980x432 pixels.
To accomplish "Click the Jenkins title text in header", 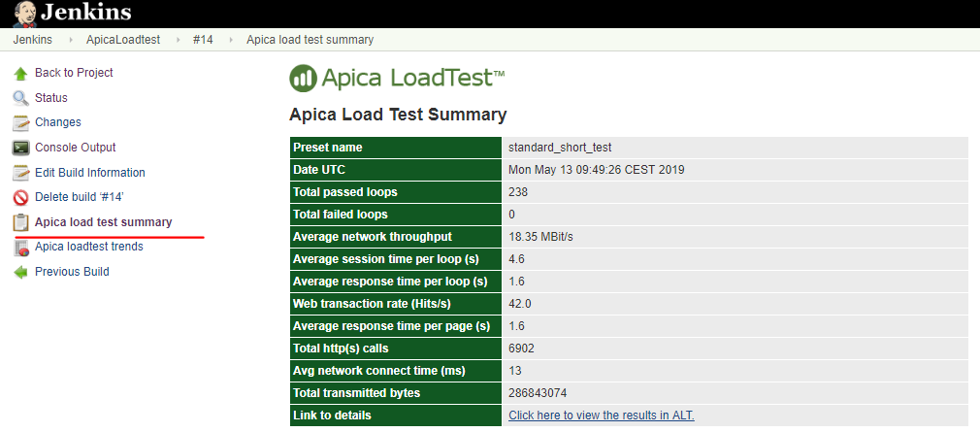I will [86, 12].
